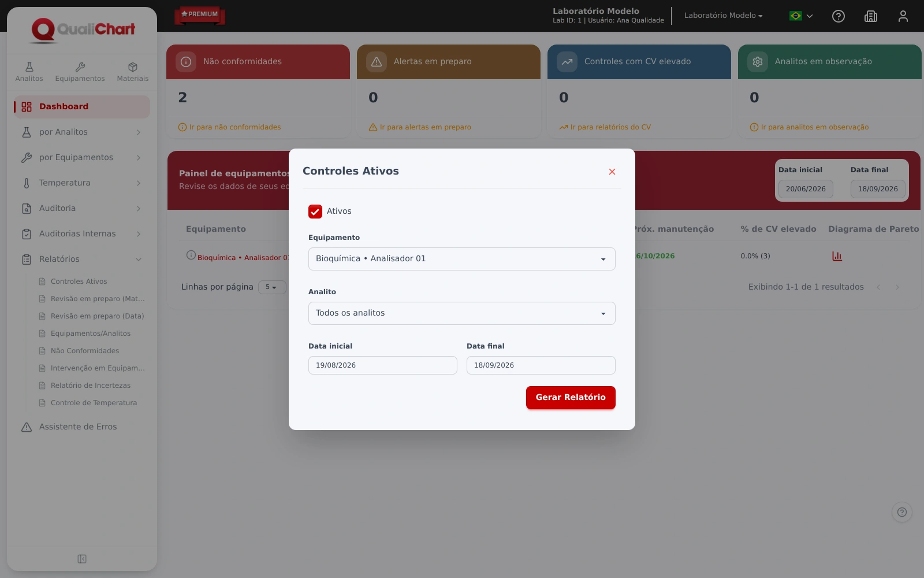
Task: Open Relatório de Incertezas report
Action: (x=84, y=386)
